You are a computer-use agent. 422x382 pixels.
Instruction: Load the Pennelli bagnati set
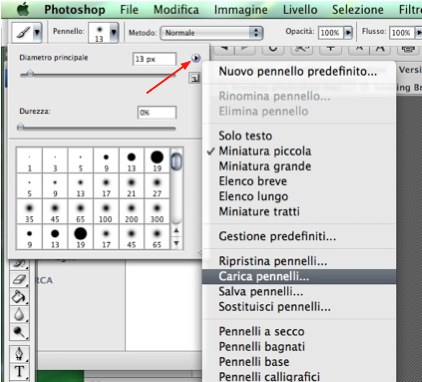pyautogui.click(x=299, y=346)
